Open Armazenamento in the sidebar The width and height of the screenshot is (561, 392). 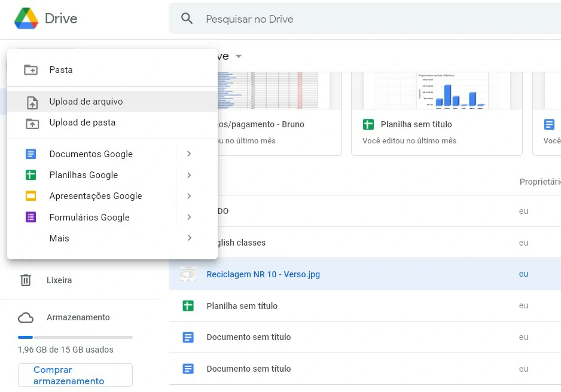pyautogui.click(x=78, y=317)
